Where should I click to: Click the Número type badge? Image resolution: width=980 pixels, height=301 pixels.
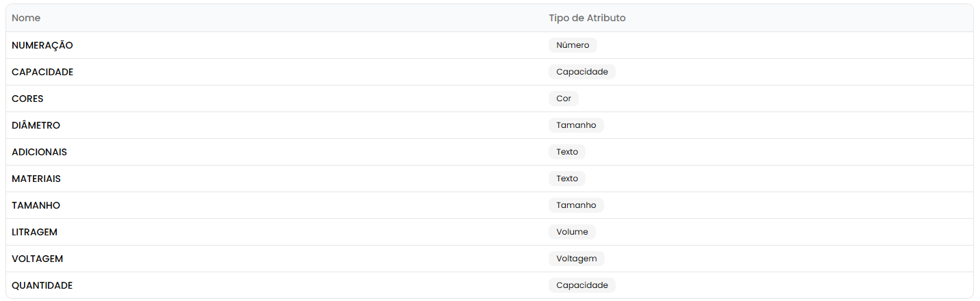pos(573,45)
